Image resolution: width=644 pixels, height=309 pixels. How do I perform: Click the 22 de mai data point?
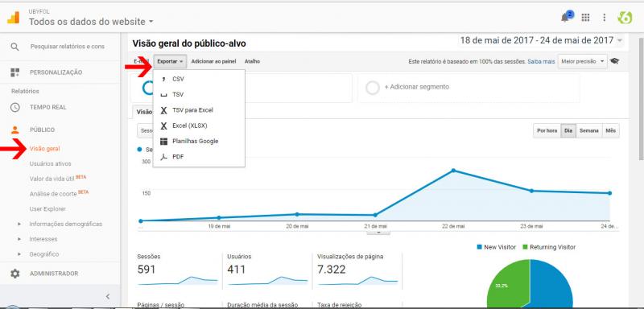tap(453, 171)
